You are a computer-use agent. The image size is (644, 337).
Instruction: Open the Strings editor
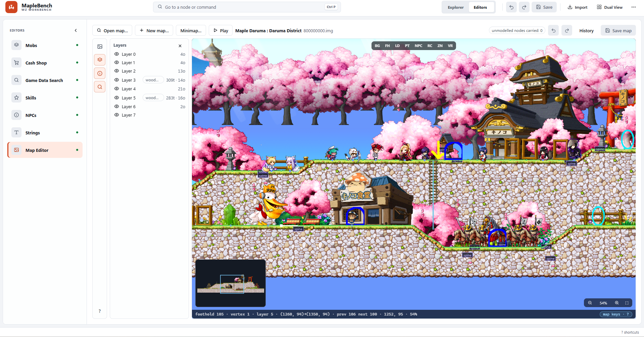(x=45, y=133)
